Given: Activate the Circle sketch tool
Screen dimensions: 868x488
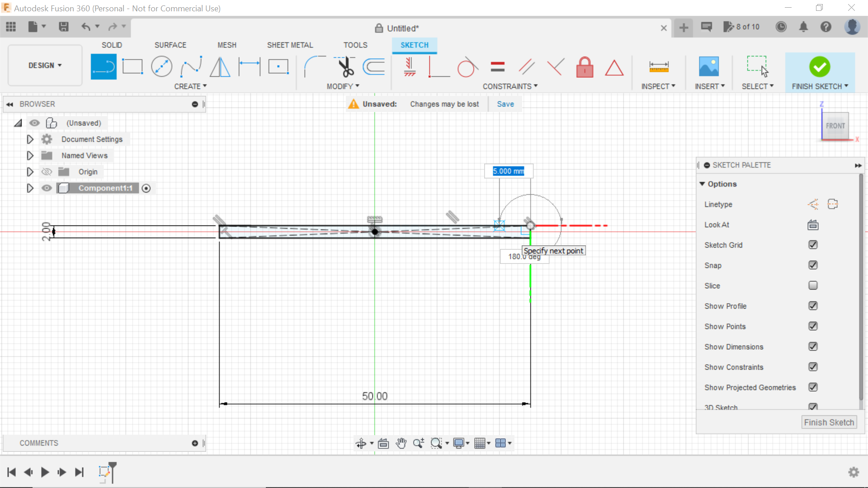Looking at the screenshot, I should click(161, 66).
